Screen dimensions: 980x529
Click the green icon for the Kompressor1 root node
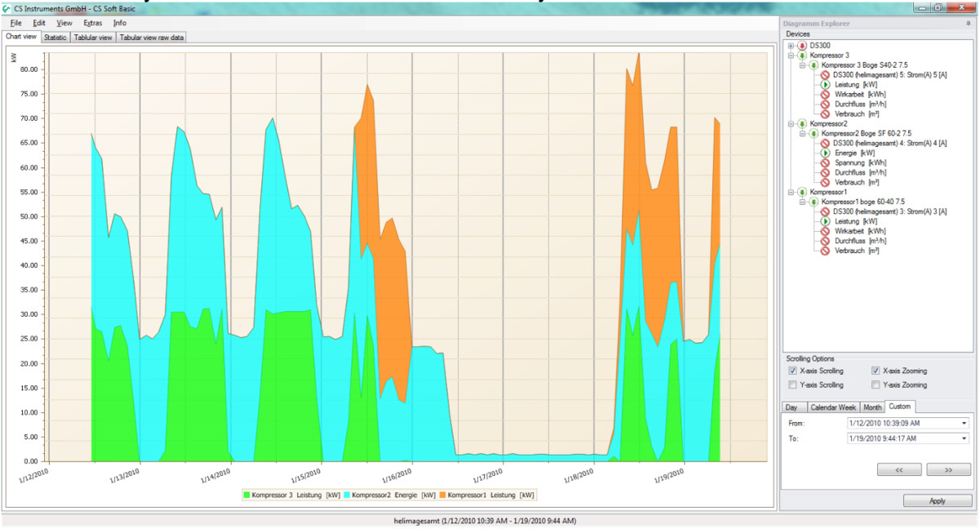pos(803,192)
